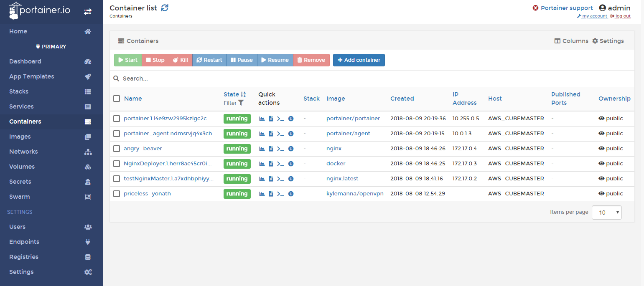Click into the container Search field

click(x=372, y=78)
